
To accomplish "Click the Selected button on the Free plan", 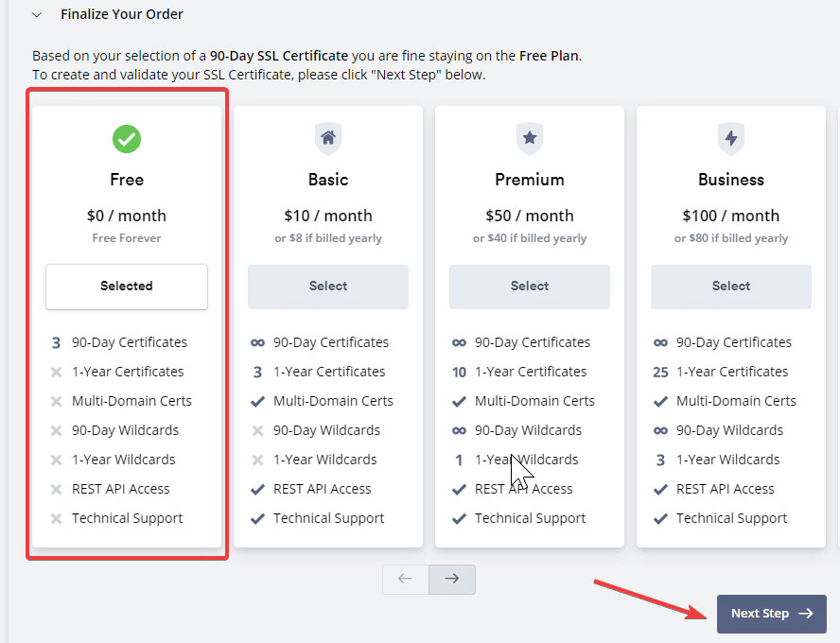I will tap(126, 287).
